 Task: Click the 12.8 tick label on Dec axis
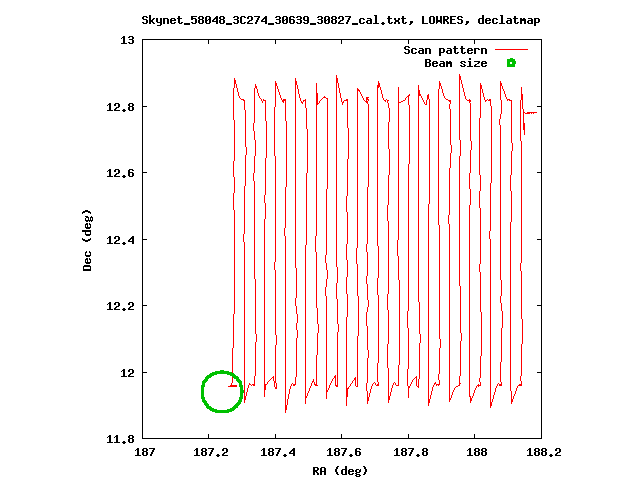(x=120, y=107)
